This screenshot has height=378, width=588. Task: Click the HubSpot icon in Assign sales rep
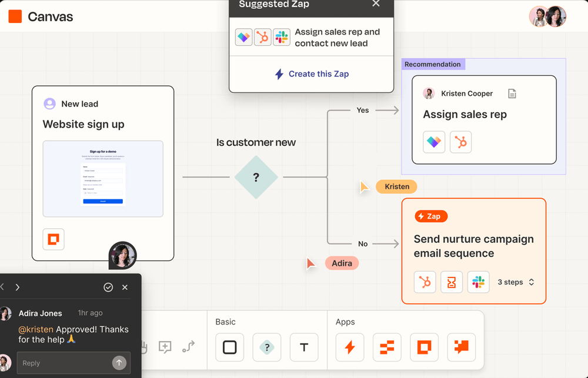pyautogui.click(x=460, y=142)
